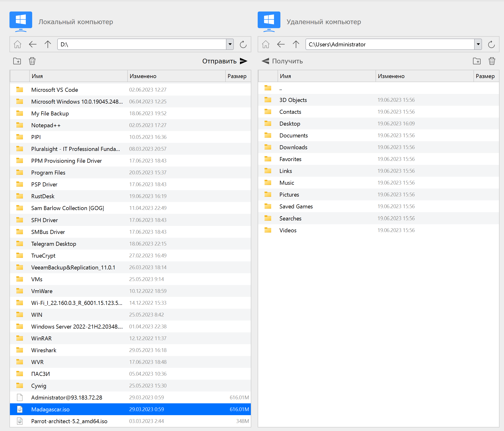Select Documents folder on remote

coord(379,136)
